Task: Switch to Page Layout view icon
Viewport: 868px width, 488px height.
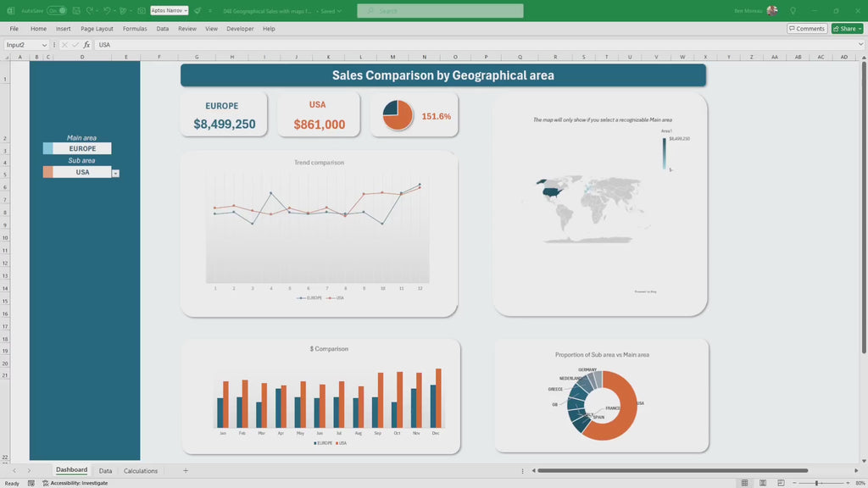Action: point(762,483)
